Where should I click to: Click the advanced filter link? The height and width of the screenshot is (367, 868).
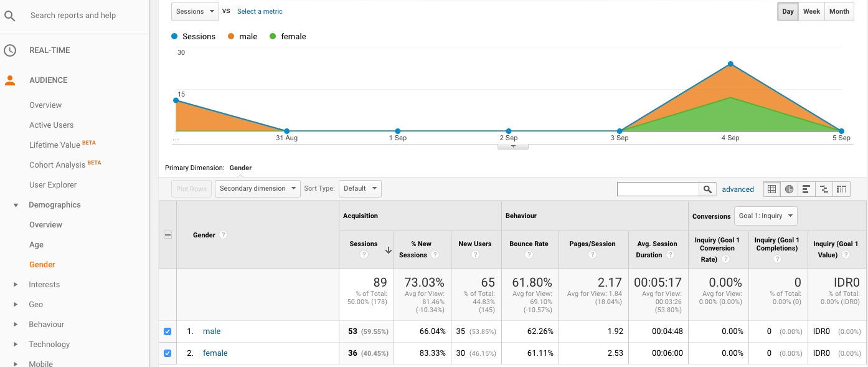point(738,189)
